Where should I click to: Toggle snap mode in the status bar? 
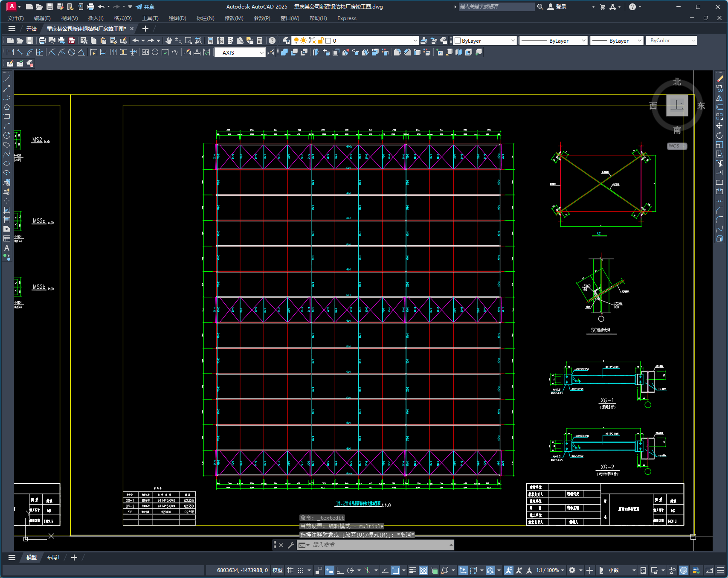[301, 570]
